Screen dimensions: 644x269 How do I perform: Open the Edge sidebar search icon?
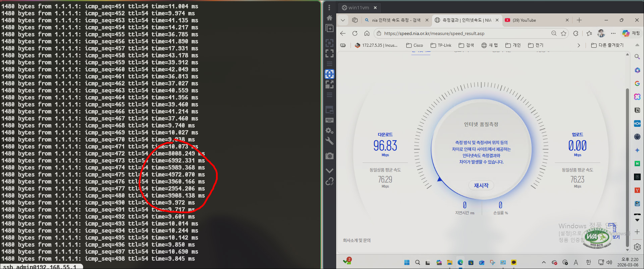click(x=637, y=57)
